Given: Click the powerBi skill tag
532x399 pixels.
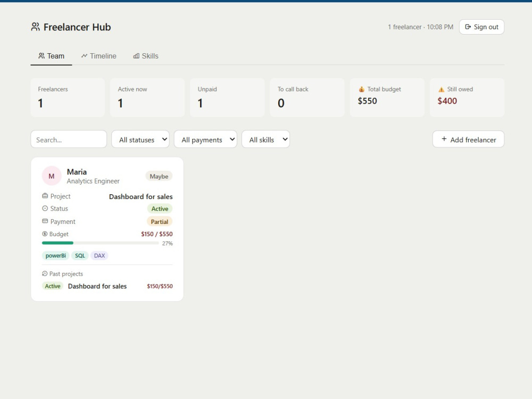Looking at the screenshot, I should tap(56, 255).
